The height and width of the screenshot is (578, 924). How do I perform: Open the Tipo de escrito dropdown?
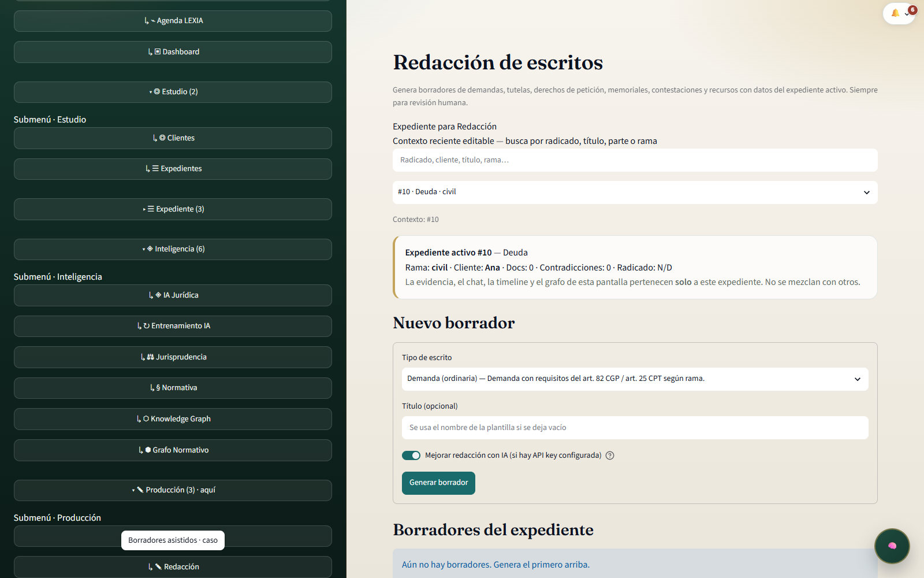(635, 379)
